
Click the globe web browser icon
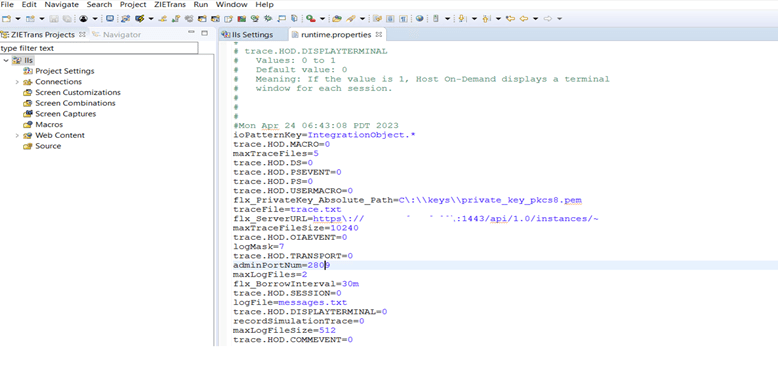pyautogui.click(x=420, y=18)
